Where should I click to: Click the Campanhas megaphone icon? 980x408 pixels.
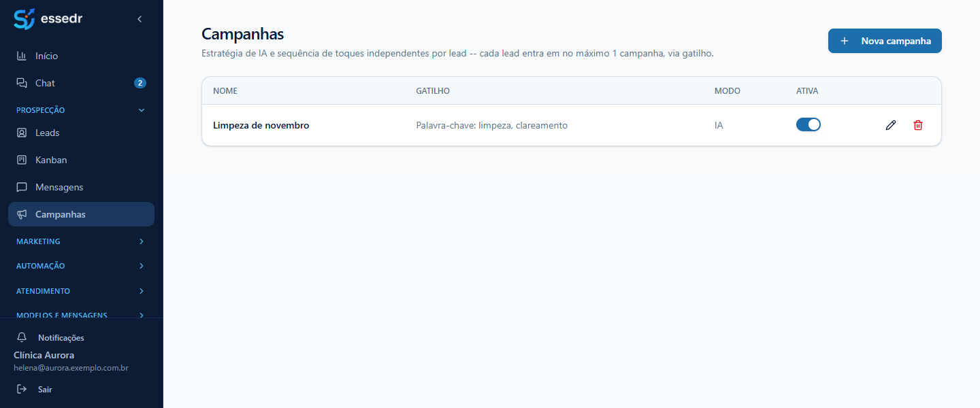click(22, 214)
